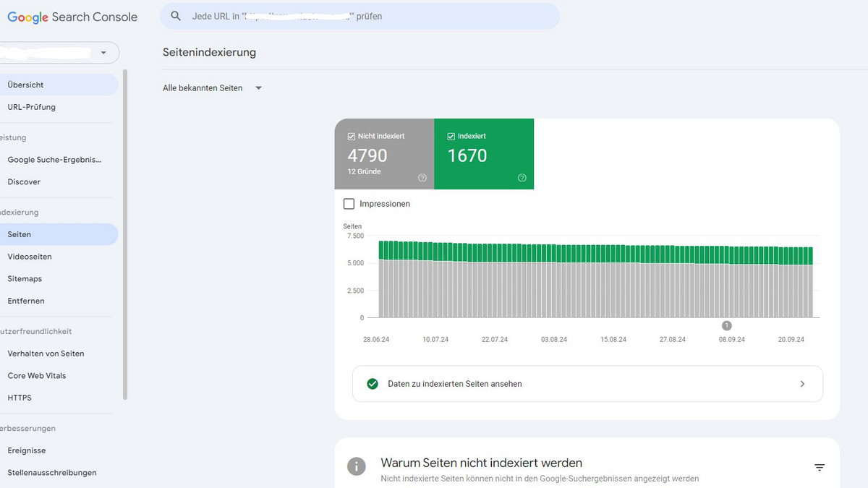The image size is (868, 488).
Task: Click the info icon beside Warum Seiten heading
Action: coord(356,466)
